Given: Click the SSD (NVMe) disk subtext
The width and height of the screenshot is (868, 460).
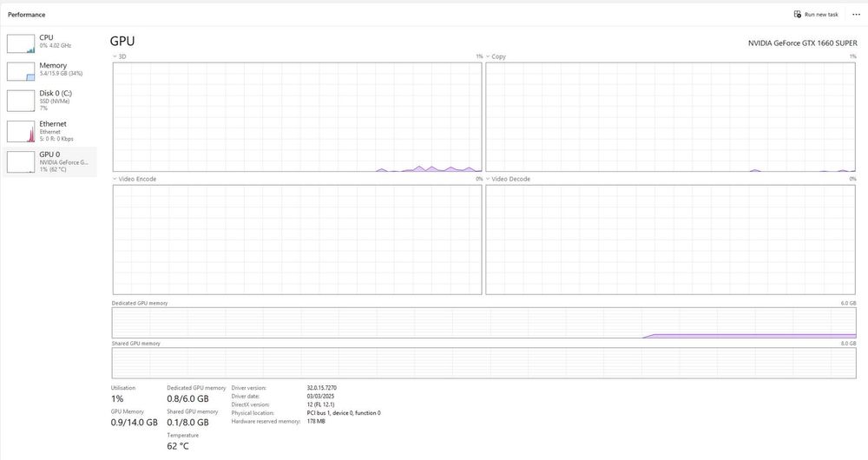Looking at the screenshot, I should (x=54, y=102).
